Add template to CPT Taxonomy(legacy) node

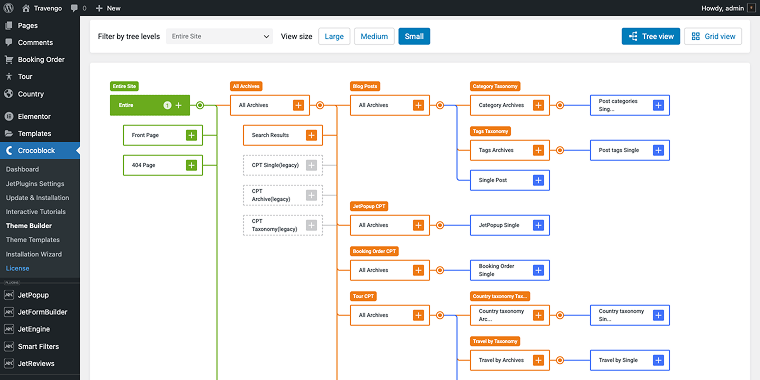coord(311,225)
